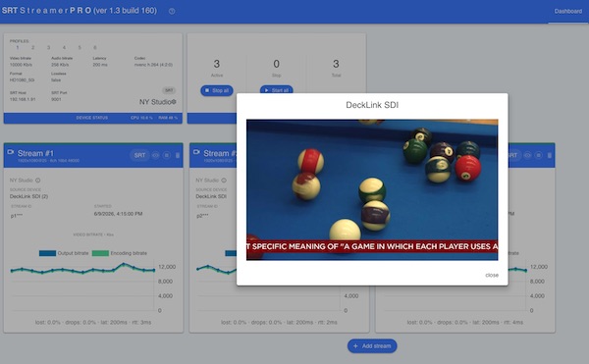The width and height of the screenshot is (589, 364).
Task: Click the Stop all button
Action: click(x=217, y=91)
